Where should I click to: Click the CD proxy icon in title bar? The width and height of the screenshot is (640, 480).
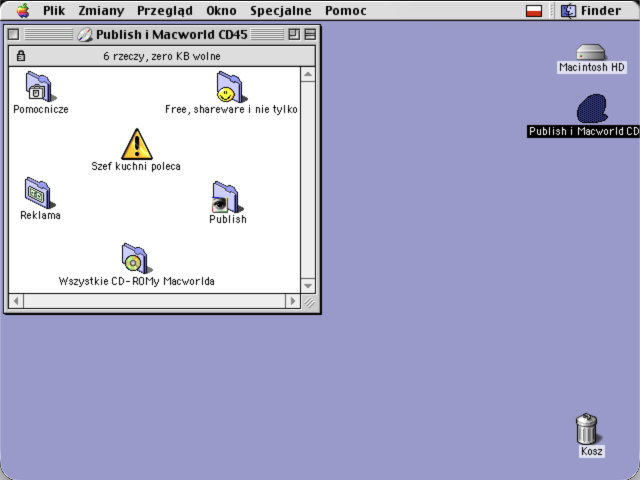[85, 35]
